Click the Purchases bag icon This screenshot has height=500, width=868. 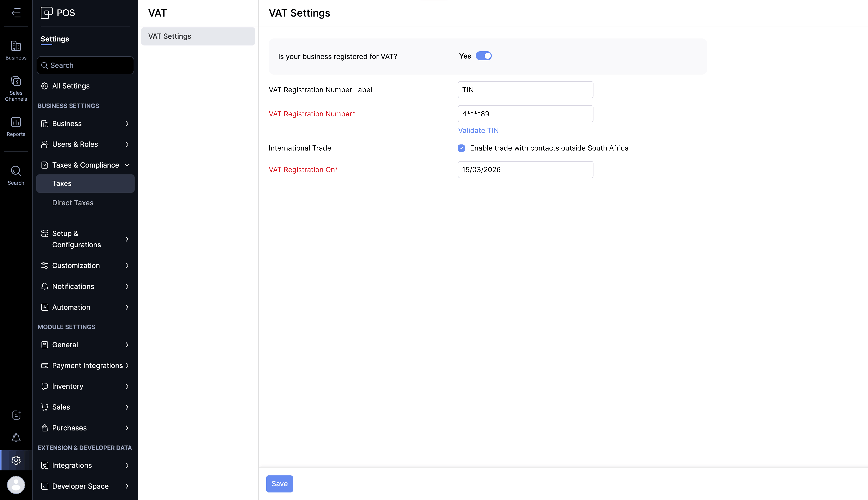(45, 428)
